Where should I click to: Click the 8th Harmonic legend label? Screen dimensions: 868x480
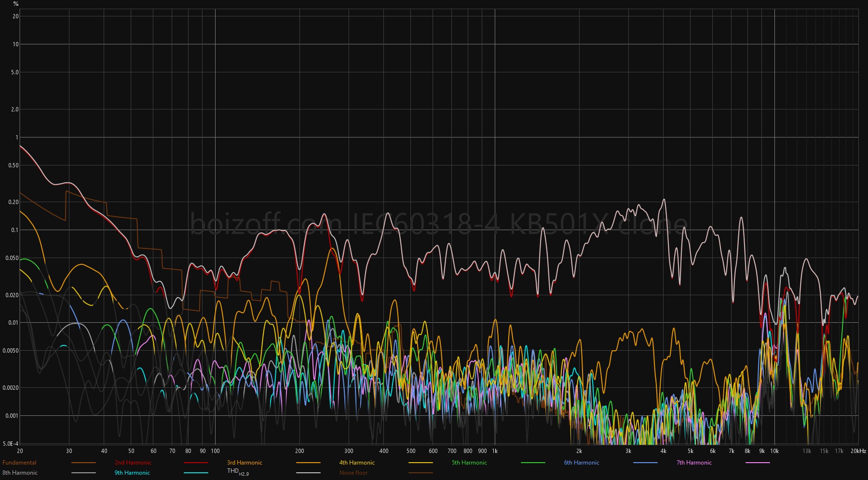20,473
